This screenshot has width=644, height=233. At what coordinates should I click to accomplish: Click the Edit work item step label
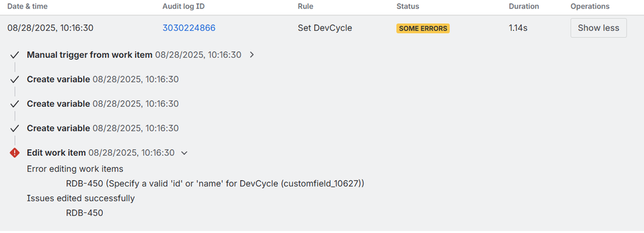(56, 153)
